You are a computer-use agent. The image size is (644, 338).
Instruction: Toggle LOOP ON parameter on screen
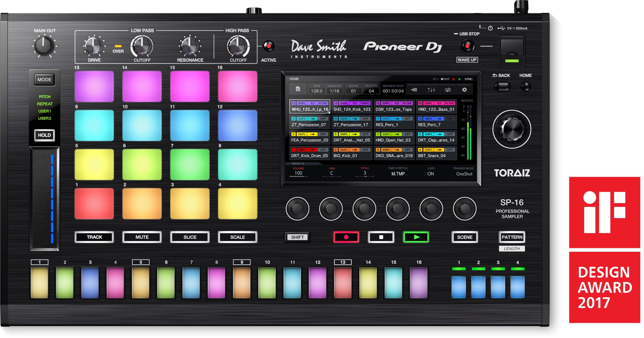430,174
